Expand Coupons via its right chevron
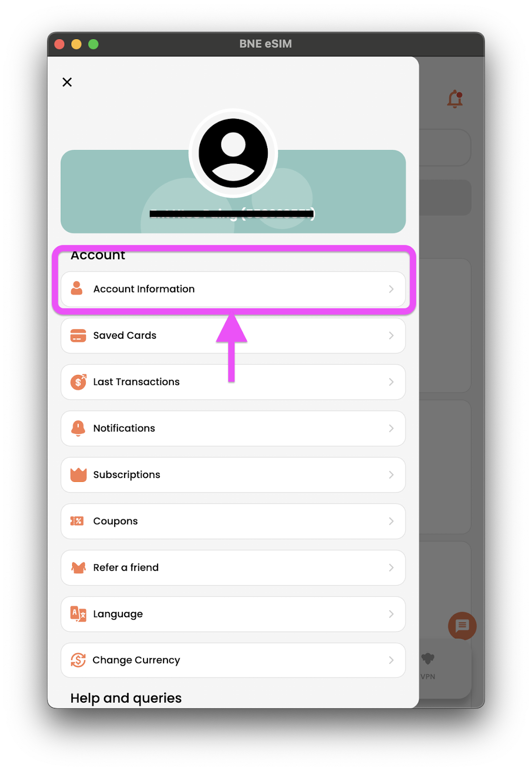The image size is (532, 771). point(391,521)
